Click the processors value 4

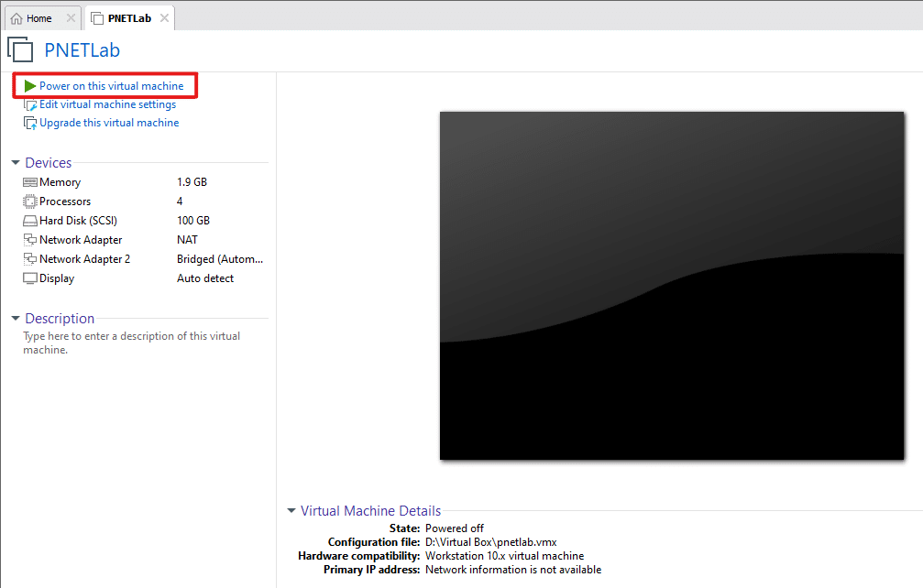[x=180, y=201]
